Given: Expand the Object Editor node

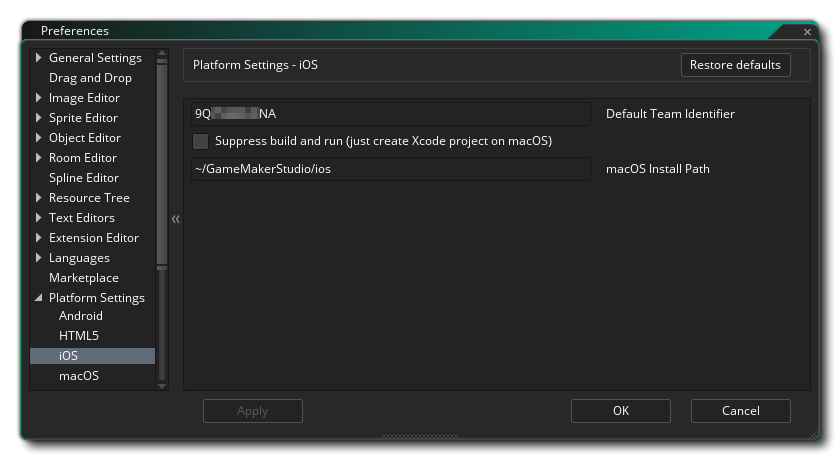Looking at the screenshot, I should (39, 138).
